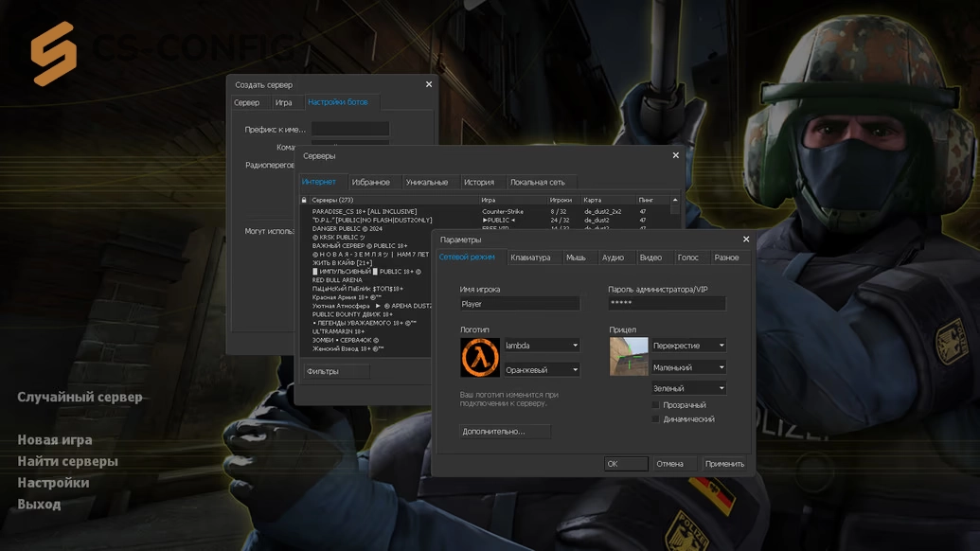
Task: Click Найти серверы in main menu
Action: (67, 461)
